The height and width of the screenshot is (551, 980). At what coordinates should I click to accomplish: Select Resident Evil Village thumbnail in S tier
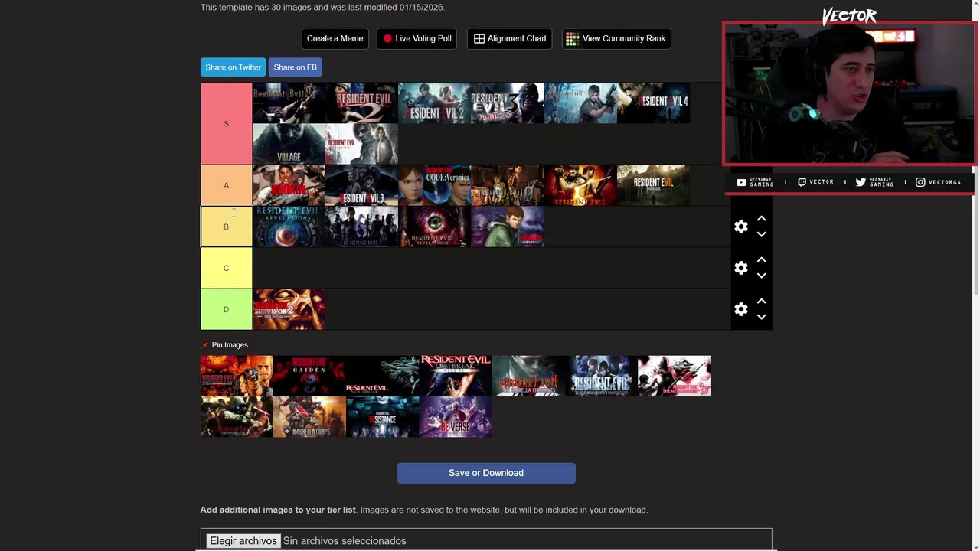pos(289,144)
